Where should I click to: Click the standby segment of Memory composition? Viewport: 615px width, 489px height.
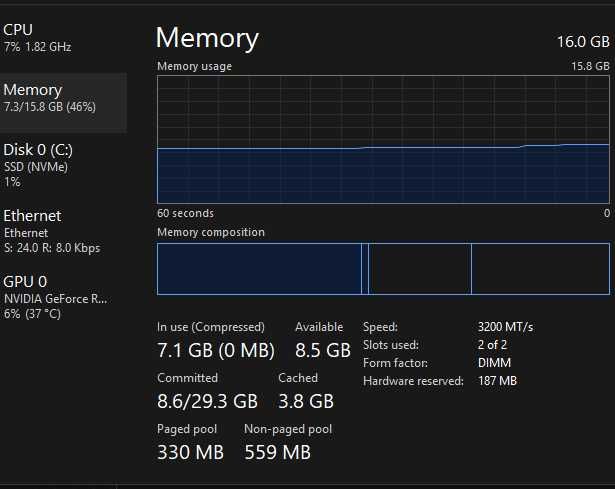(420, 269)
